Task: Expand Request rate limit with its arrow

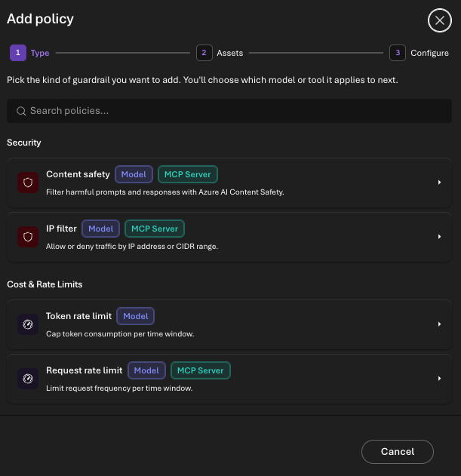Action: point(439,379)
